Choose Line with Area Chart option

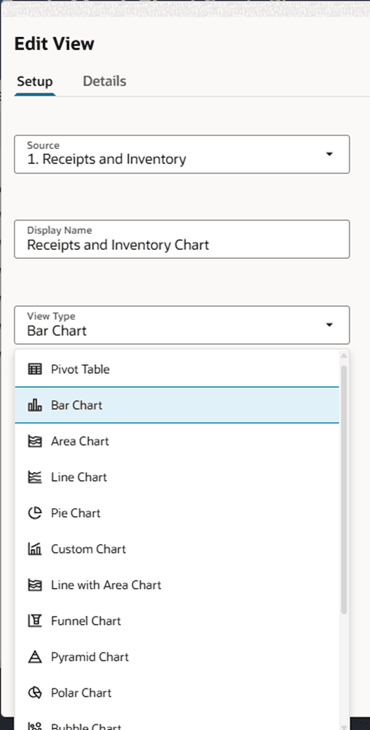(177, 585)
